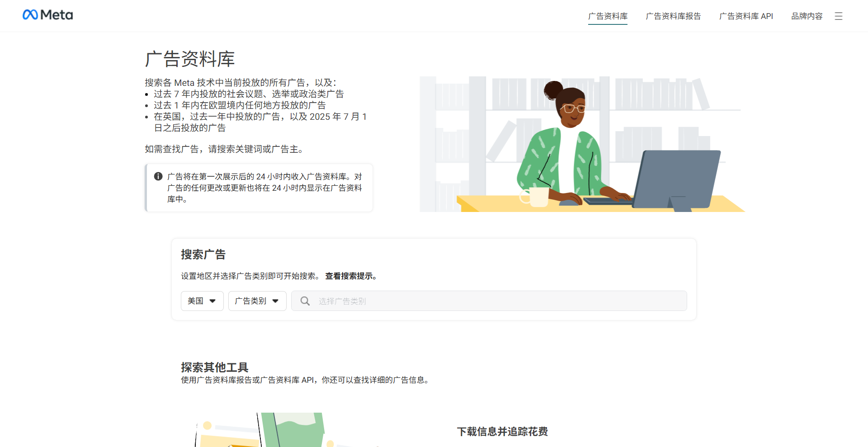Viewport: 868px width, 447px height.
Task: Open 广告资料库 API tab
Action: (746, 16)
